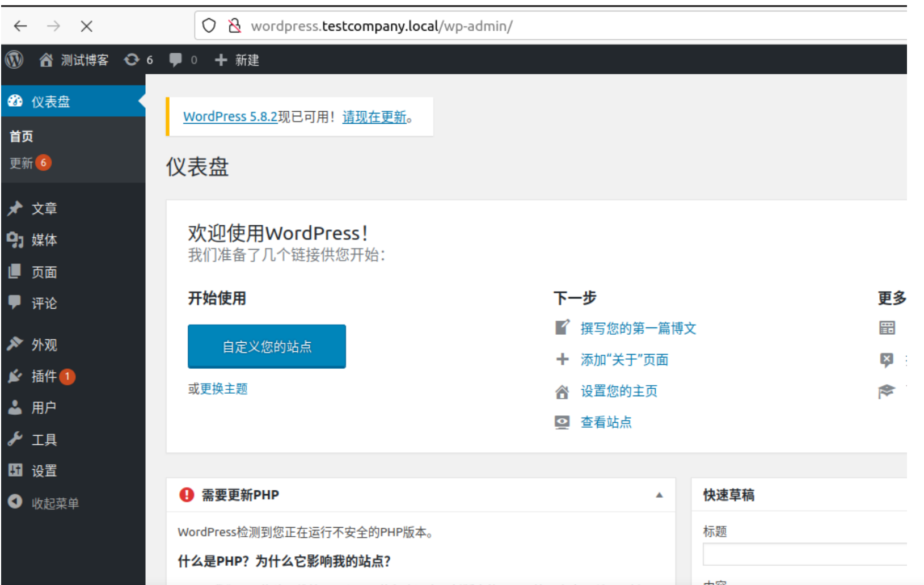924x585 pixels.
Task: Open the 用户 menu label
Action: pos(44,407)
